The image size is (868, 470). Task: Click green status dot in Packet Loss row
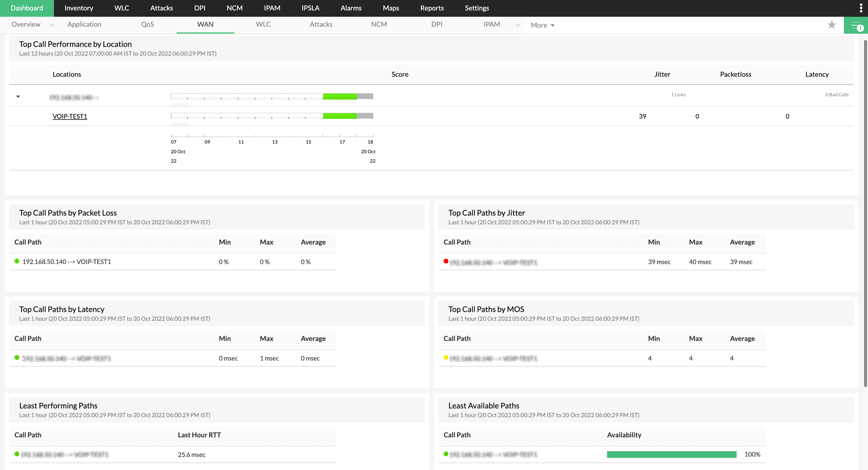pyautogui.click(x=17, y=261)
